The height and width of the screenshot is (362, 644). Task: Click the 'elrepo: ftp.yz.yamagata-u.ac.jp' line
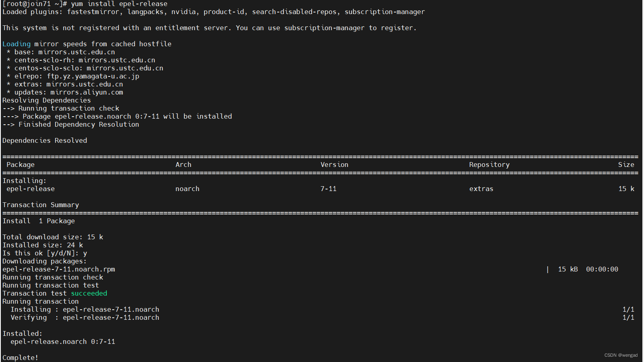[73, 76]
